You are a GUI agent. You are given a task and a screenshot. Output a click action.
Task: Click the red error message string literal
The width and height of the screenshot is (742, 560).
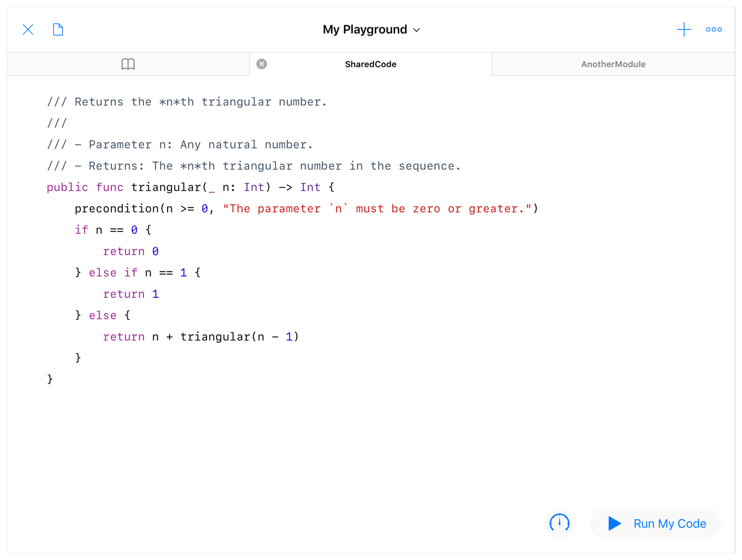pos(376,209)
